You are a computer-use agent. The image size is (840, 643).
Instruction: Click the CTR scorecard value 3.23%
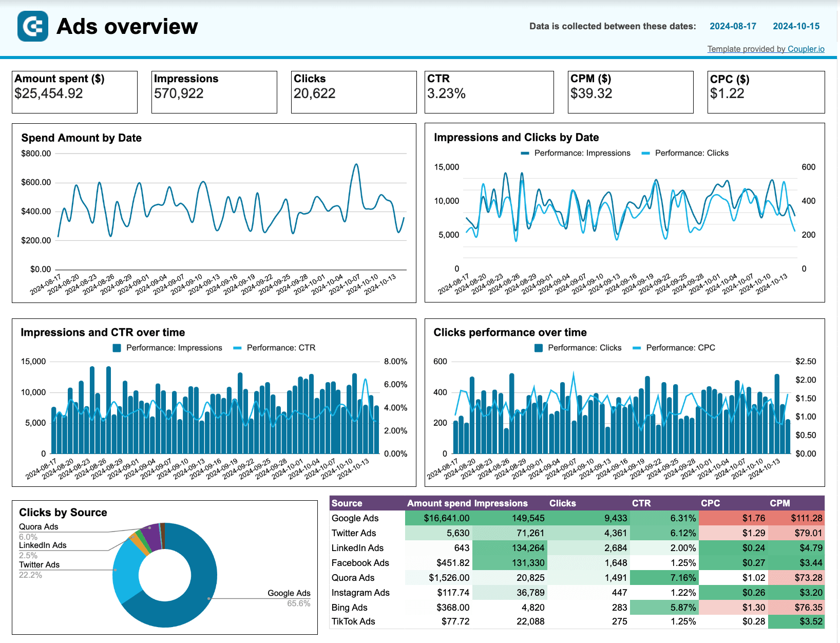pos(446,93)
